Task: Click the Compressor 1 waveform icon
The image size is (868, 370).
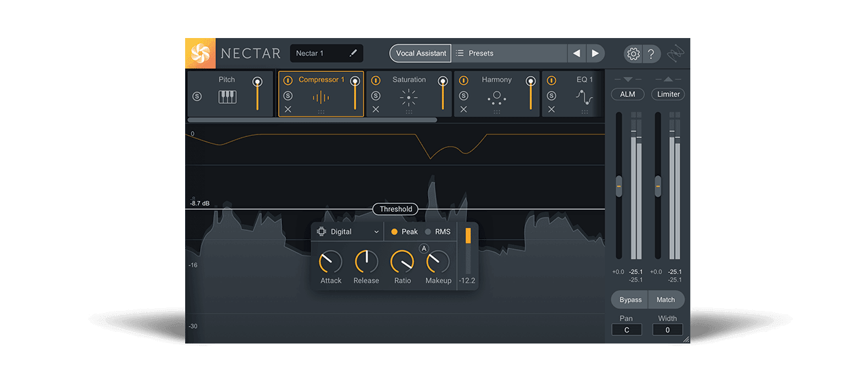Action: pyautogui.click(x=321, y=98)
